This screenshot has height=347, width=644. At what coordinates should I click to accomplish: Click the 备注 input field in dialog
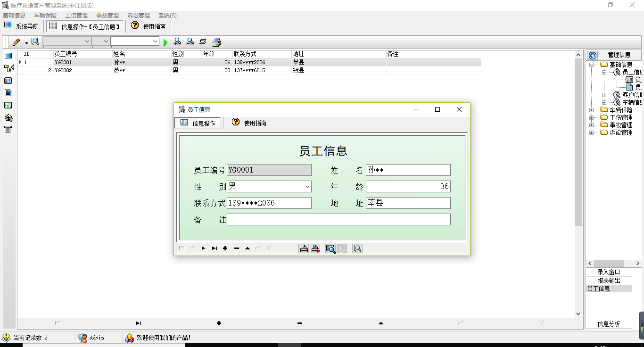point(339,219)
